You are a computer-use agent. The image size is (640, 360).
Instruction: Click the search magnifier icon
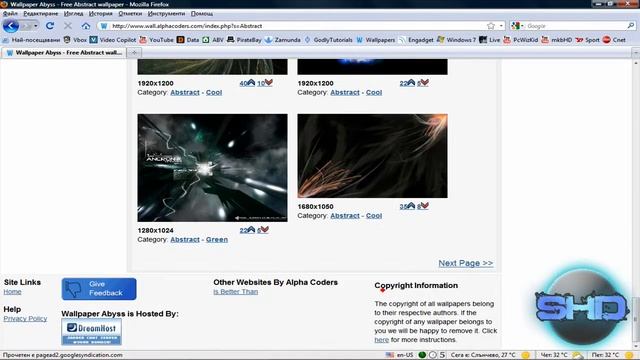(631, 26)
